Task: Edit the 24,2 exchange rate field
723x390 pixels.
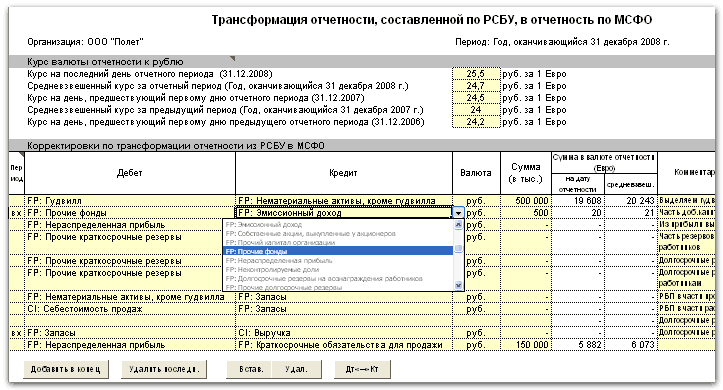Action: pyautogui.click(x=476, y=122)
